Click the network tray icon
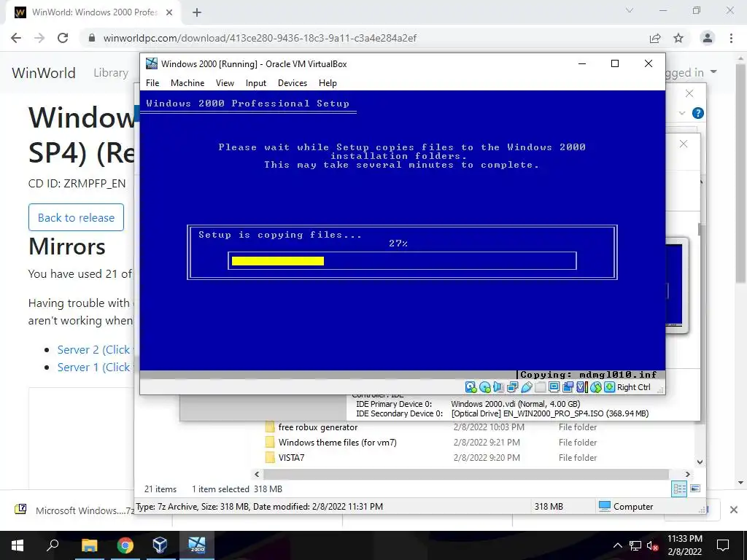Screen dimensions: 747x560 (635, 545)
